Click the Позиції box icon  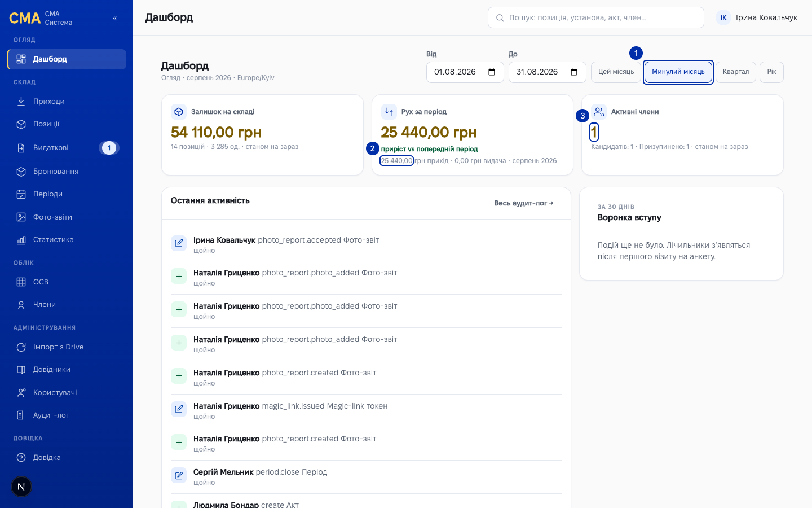click(x=21, y=124)
